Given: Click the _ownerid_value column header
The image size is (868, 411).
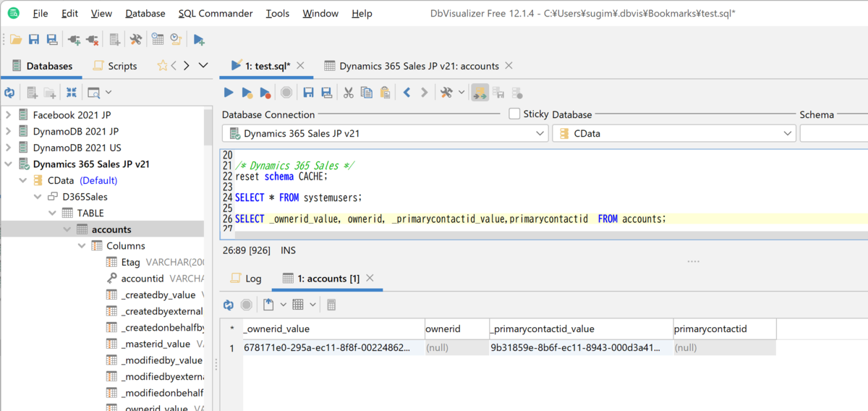Looking at the screenshot, I should click(333, 329).
